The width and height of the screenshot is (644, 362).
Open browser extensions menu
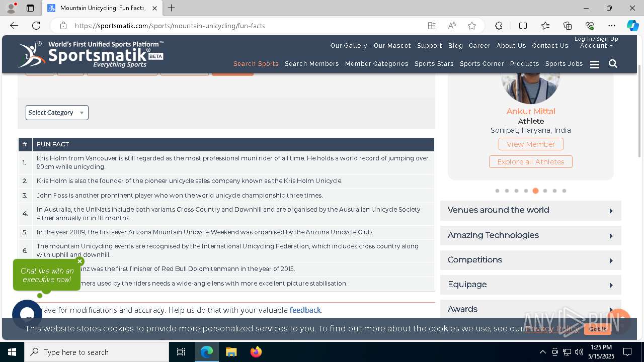coord(499,26)
